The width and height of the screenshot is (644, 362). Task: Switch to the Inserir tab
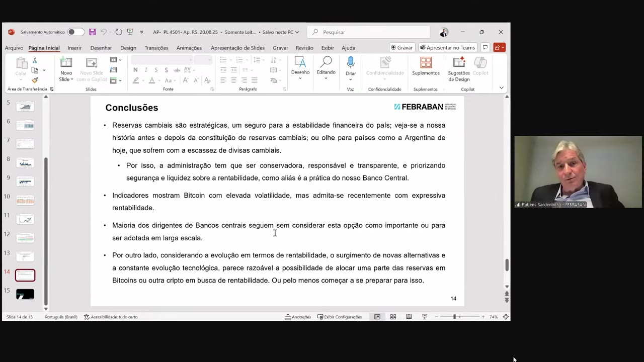tap(74, 48)
